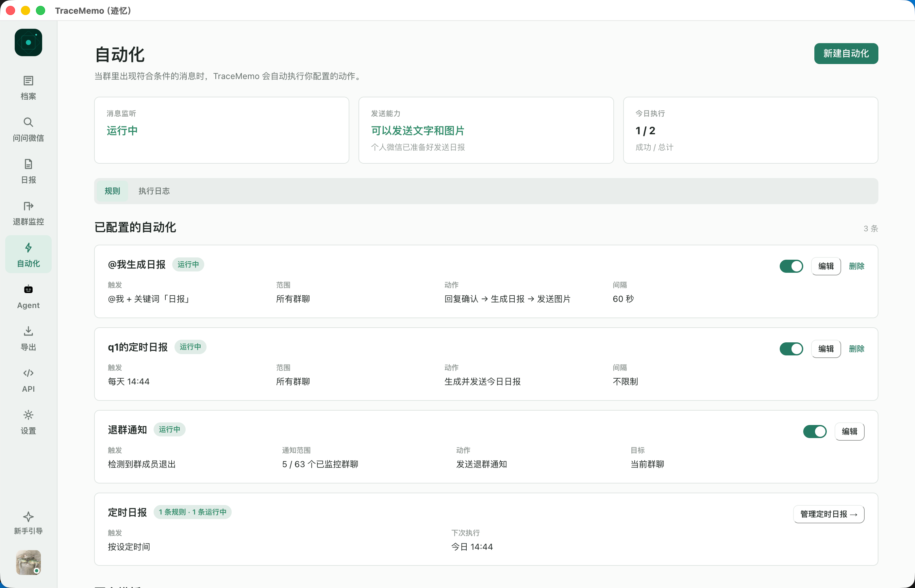Viewport: 915px width, 588px height.
Task: Go to 日报 document icon
Action: coord(28,164)
